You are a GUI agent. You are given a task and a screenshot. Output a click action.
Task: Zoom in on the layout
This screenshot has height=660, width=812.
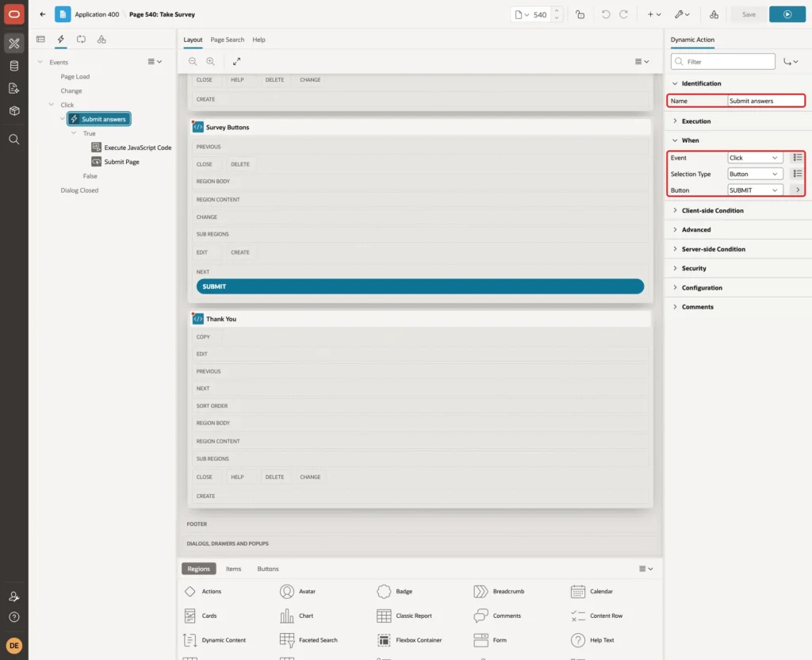210,61
